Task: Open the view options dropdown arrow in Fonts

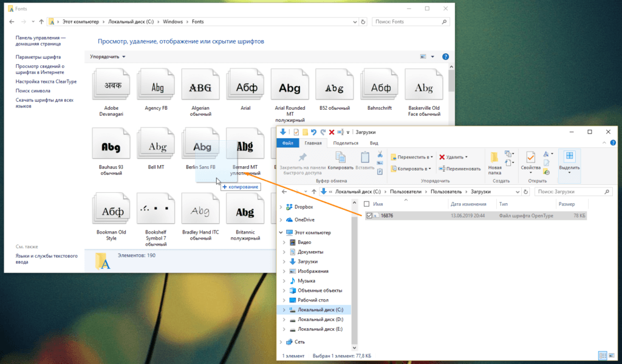Action: tap(432, 56)
